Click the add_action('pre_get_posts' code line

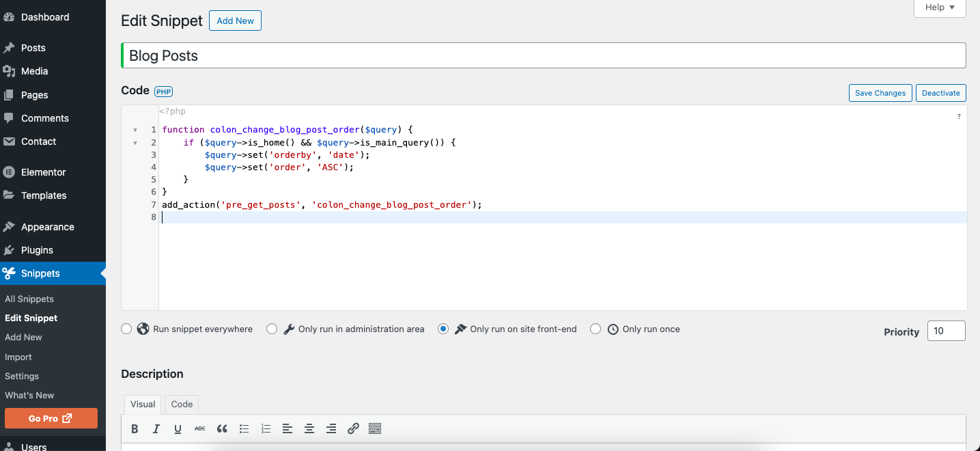pyautogui.click(x=322, y=204)
